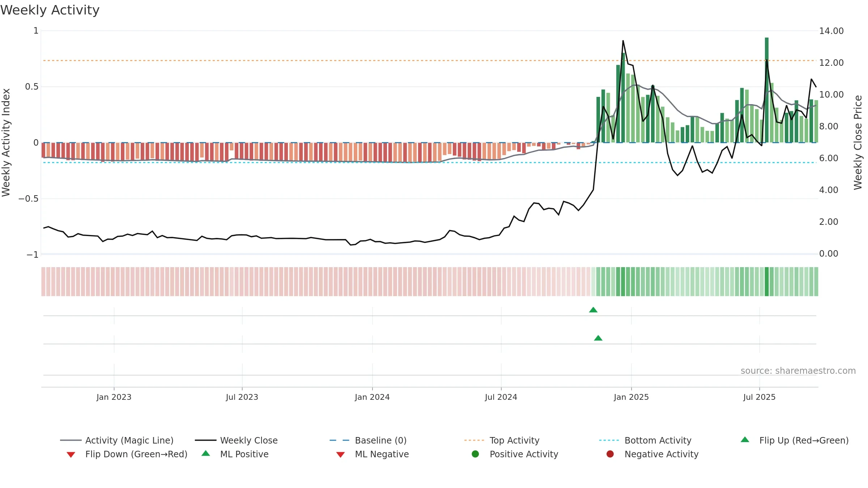Click the red Flip Down triangle legend icon
Viewport: 868px width, 488px height.
click(71, 455)
